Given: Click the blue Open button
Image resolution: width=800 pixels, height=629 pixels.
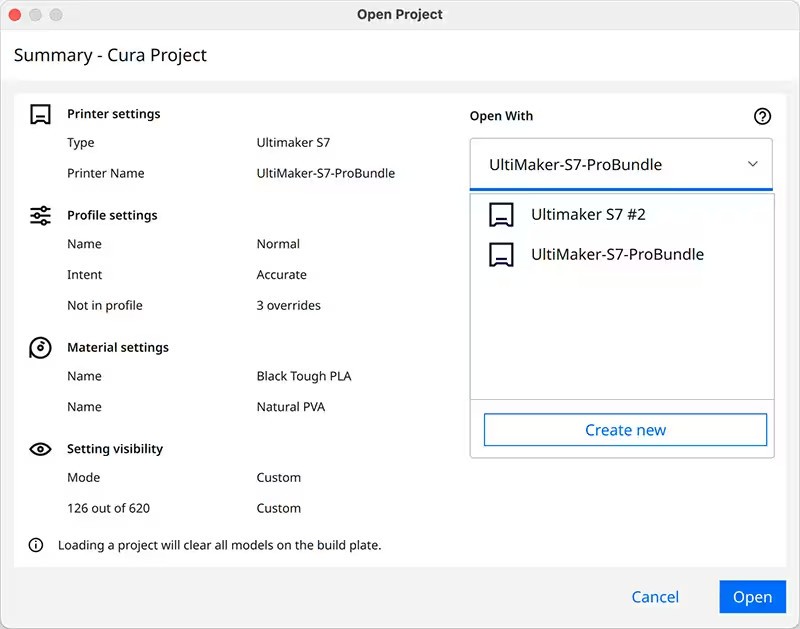Looking at the screenshot, I should tap(753, 597).
